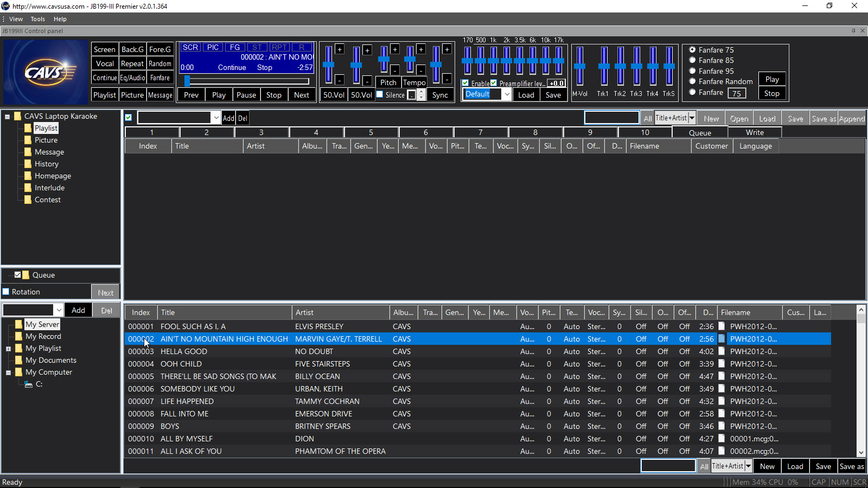The width and height of the screenshot is (868, 488).
Task: Click the Vocal button
Action: tap(105, 63)
